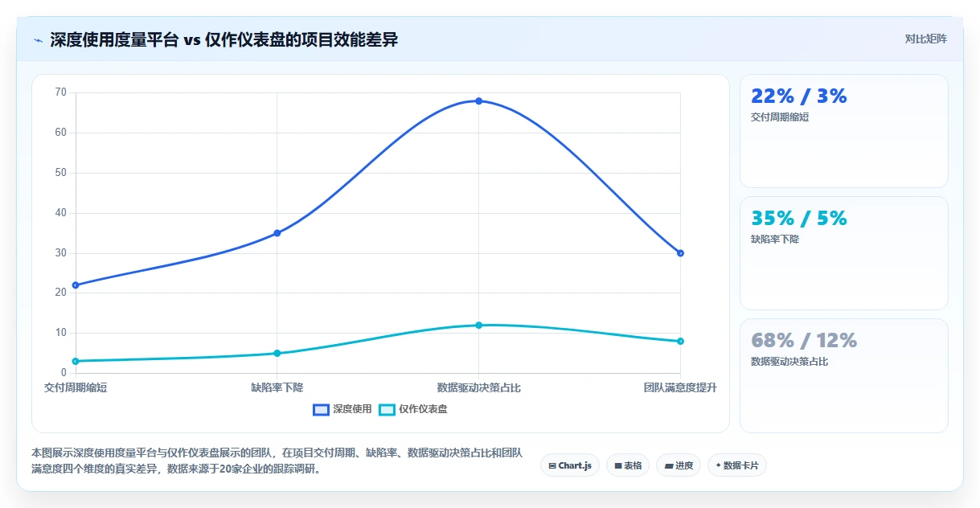Click the small icon inside 进度 chip
The image size is (980, 508).
[669, 465]
